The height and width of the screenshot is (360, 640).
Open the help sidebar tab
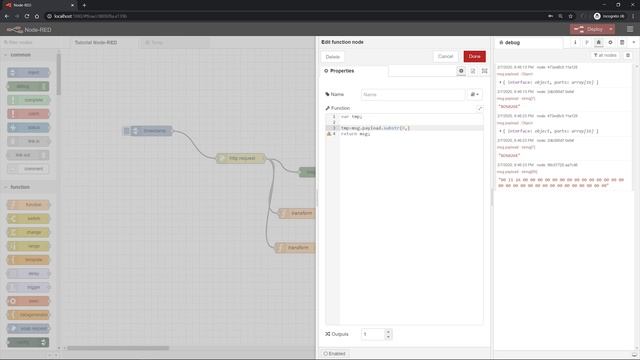pos(587,42)
